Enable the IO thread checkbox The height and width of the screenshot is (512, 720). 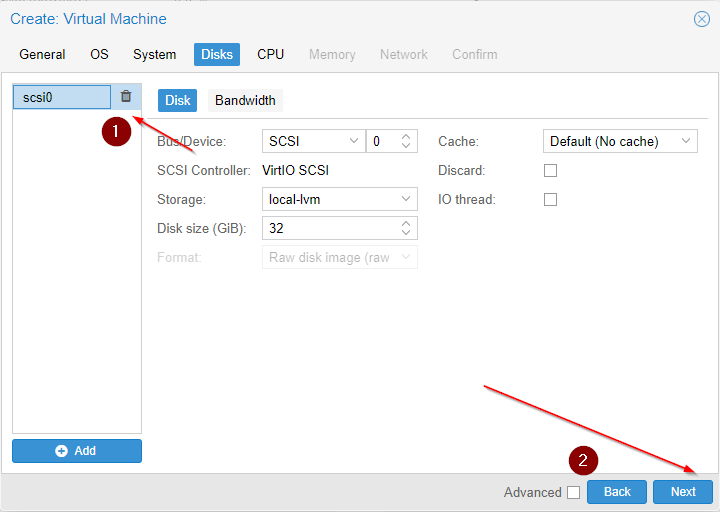coord(550,200)
